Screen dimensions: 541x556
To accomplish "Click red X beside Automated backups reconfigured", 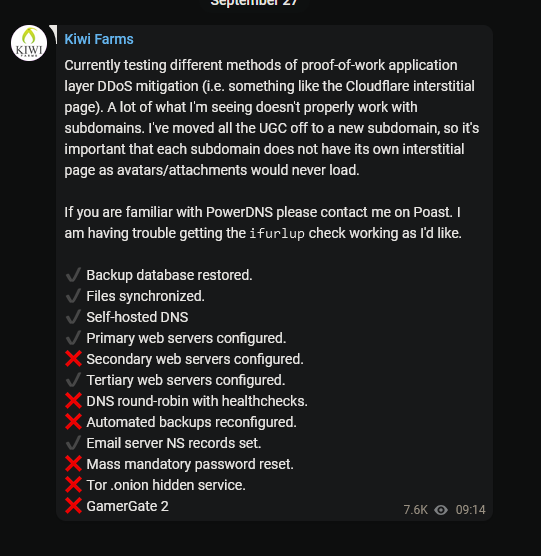I will coord(73,422).
